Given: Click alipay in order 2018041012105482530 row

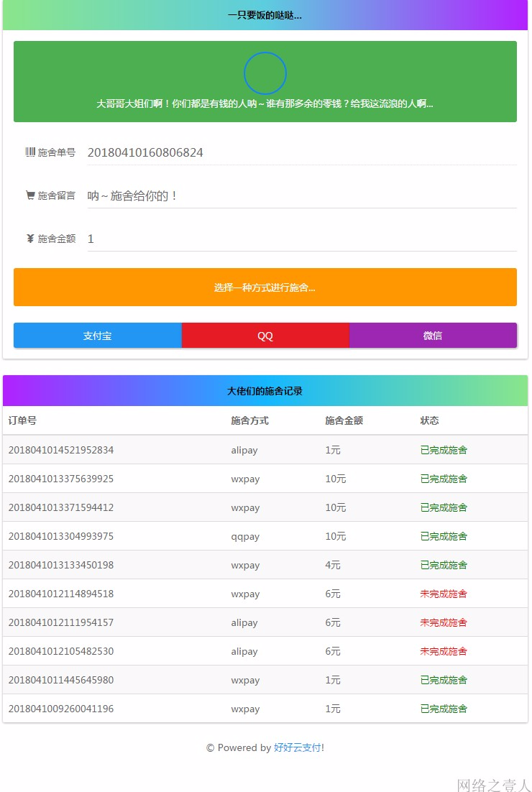Looking at the screenshot, I should (244, 652).
